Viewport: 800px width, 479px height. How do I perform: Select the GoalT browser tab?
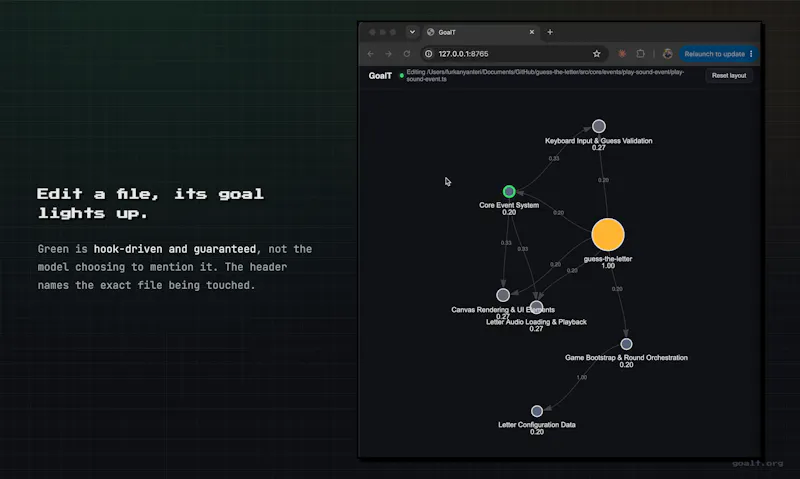pyautogui.click(x=480, y=32)
